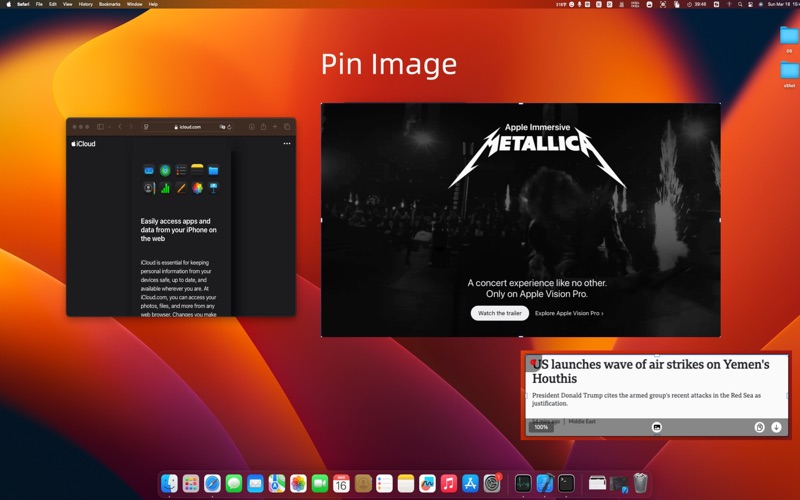This screenshot has height=500, width=800.
Task: Launch Music from the Dock
Action: (449, 483)
